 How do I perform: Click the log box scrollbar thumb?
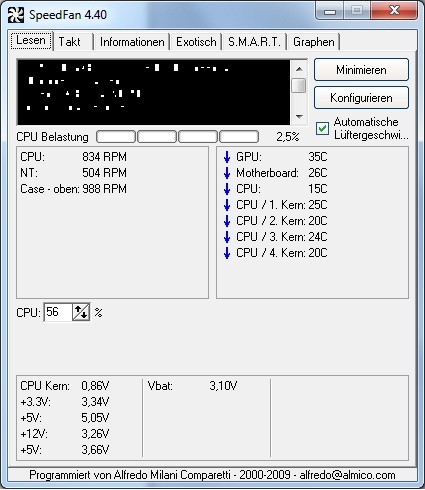click(x=299, y=85)
